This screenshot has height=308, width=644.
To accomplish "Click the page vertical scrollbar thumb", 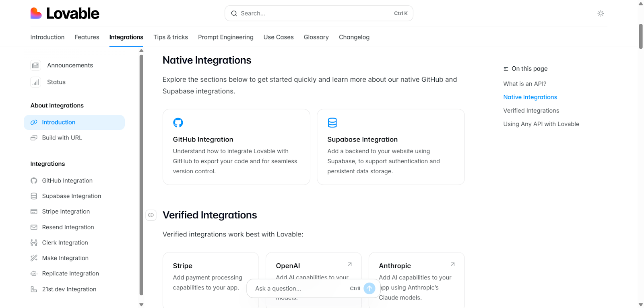I will pyautogui.click(x=641, y=36).
